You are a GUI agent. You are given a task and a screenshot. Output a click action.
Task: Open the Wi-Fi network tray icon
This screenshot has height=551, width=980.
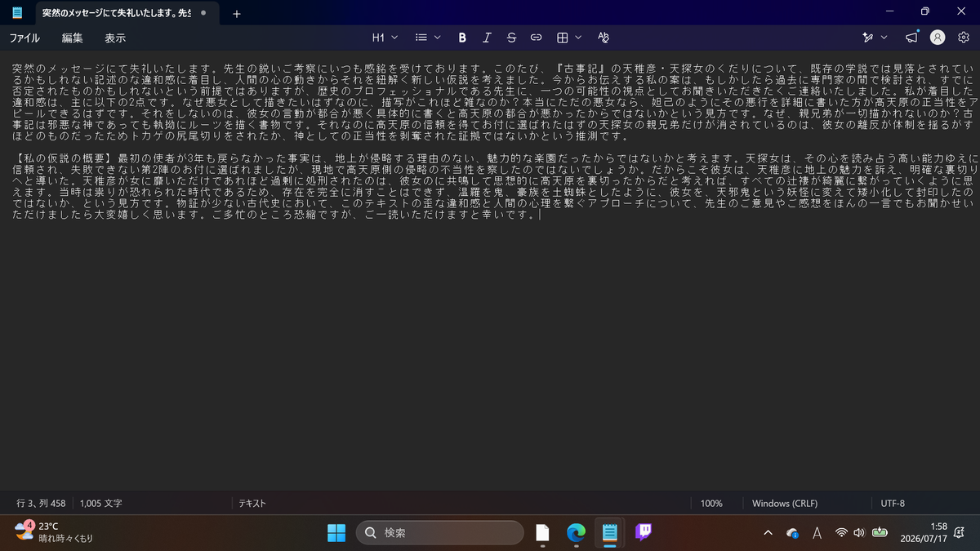[841, 533]
